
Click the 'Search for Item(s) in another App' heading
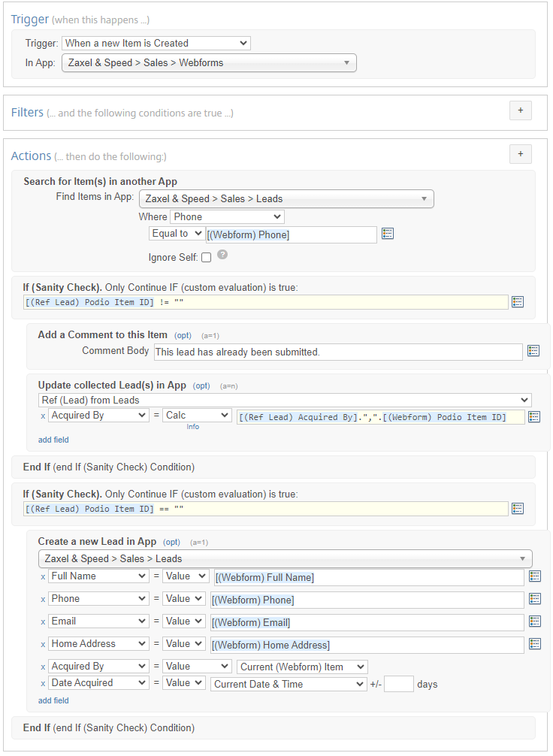click(100, 181)
